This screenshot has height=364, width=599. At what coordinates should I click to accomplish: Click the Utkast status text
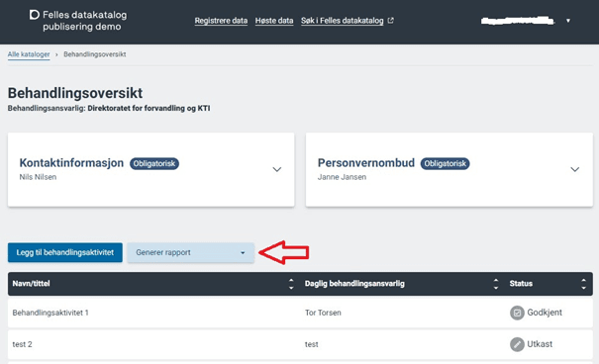coord(540,344)
